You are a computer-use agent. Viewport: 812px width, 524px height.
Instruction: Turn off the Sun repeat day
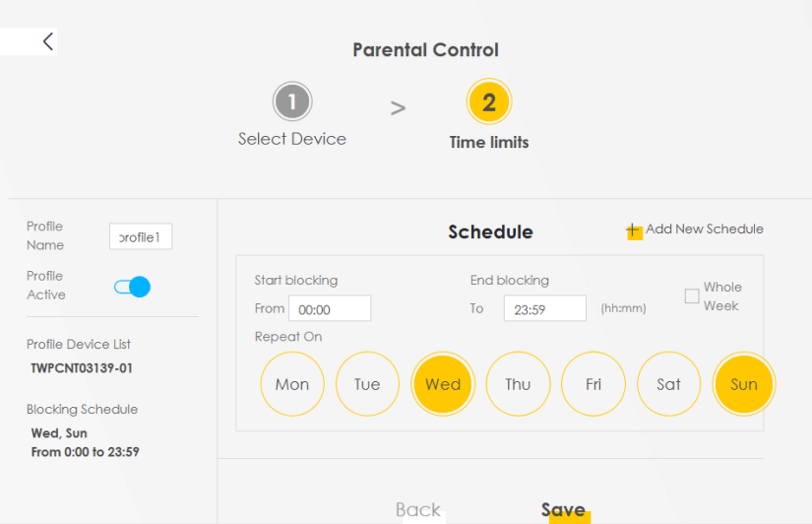click(x=744, y=384)
